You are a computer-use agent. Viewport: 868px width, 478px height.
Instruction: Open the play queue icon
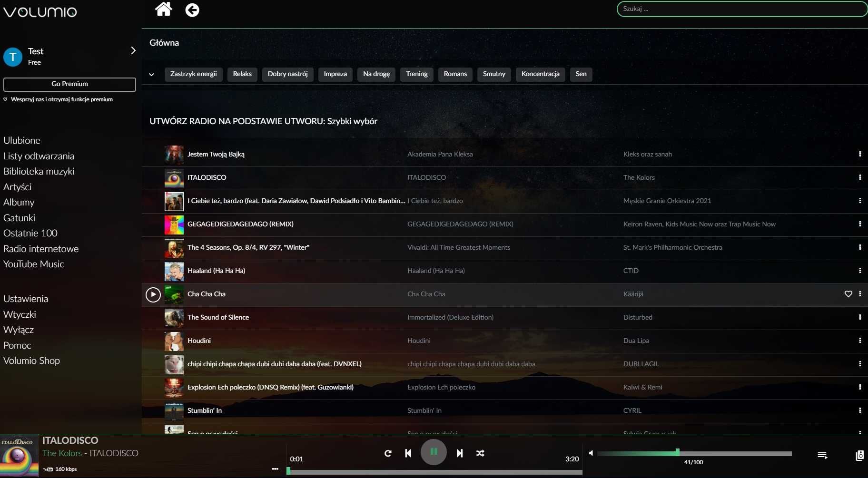[822, 456]
